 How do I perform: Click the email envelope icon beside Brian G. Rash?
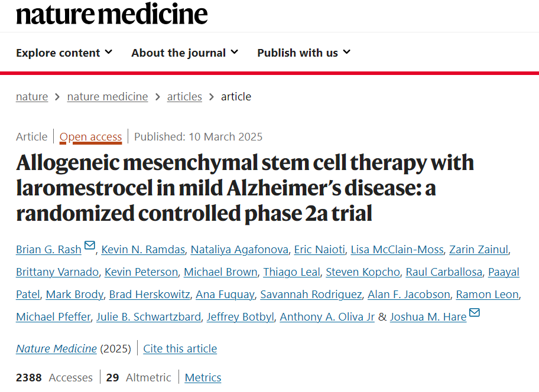90,245
